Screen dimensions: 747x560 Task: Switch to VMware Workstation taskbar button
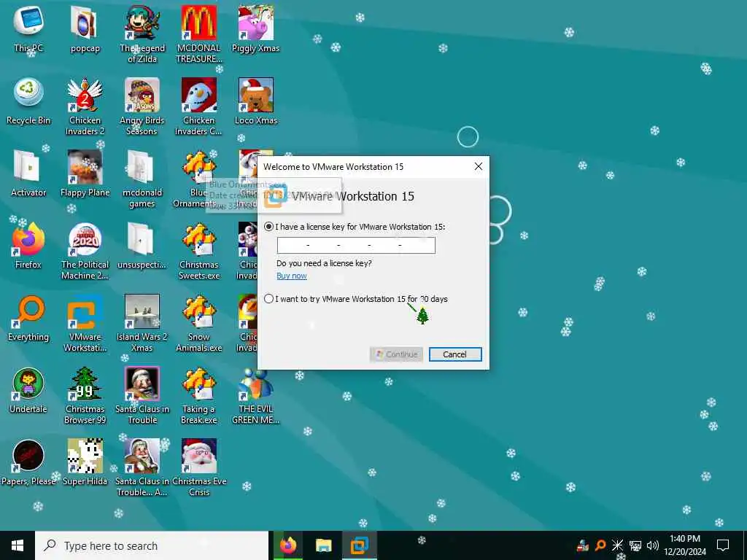pyautogui.click(x=359, y=545)
